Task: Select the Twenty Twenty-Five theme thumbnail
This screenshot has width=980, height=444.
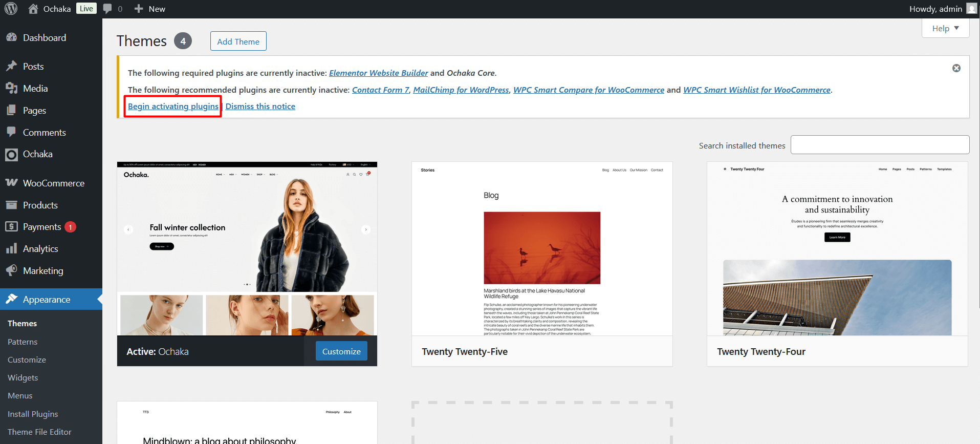Action: pos(542,249)
